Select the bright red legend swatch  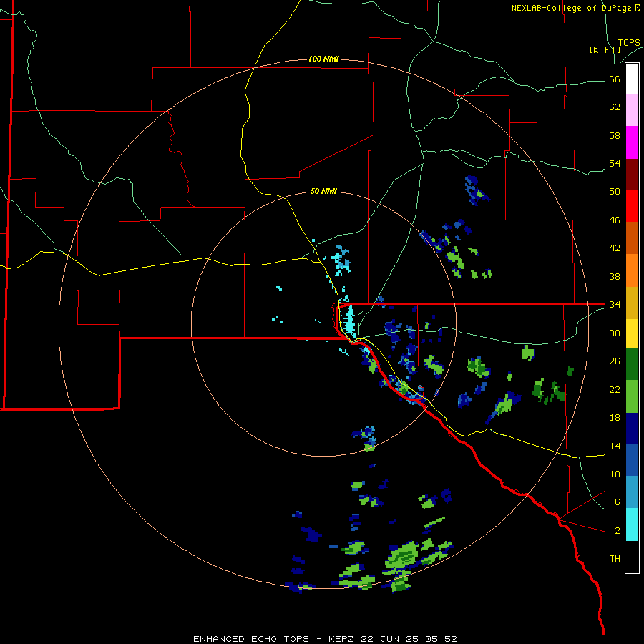pyautogui.click(x=632, y=206)
